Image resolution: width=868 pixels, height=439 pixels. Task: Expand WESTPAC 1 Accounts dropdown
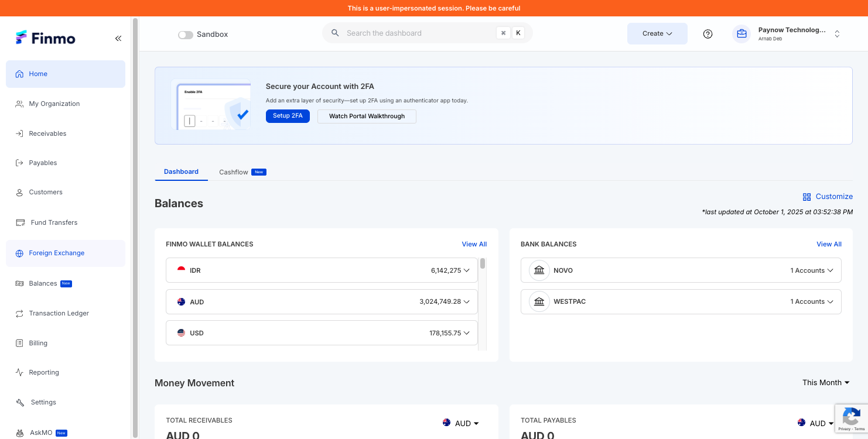[811, 301]
